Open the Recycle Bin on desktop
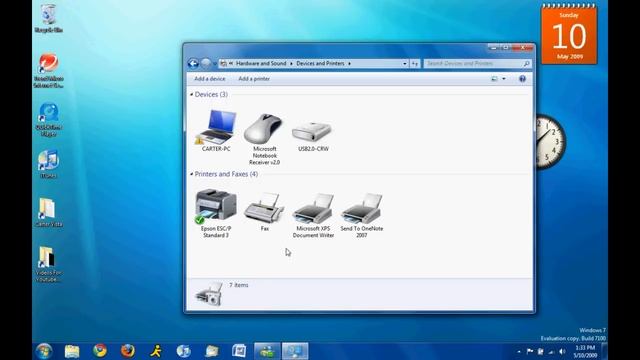The width and height of the screenshot is (640, 360). point(49,18)
